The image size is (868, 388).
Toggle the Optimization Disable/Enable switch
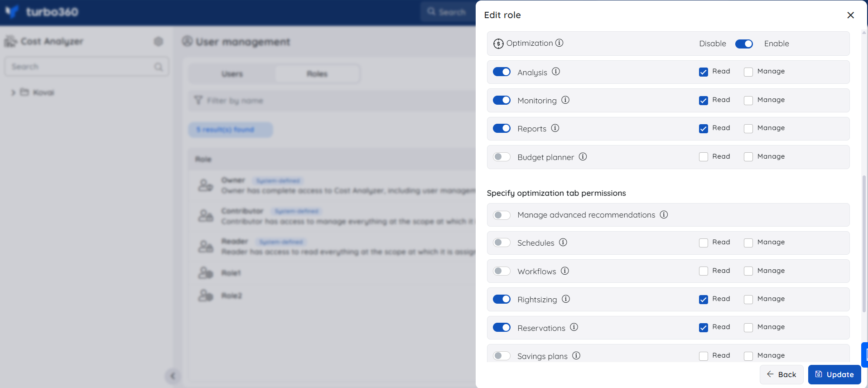744,44
